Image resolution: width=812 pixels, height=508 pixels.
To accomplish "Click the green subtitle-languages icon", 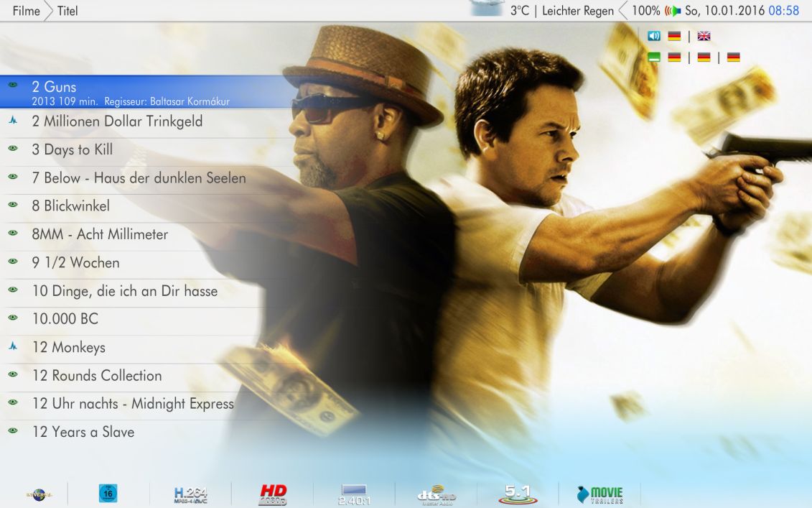I will click(x=654, y=57).
